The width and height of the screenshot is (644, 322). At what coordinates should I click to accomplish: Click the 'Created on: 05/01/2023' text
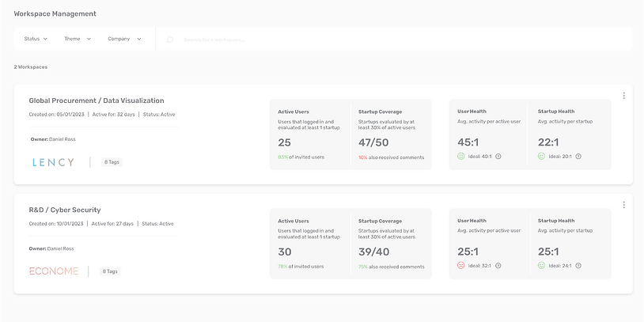click(x=56, y=115)
